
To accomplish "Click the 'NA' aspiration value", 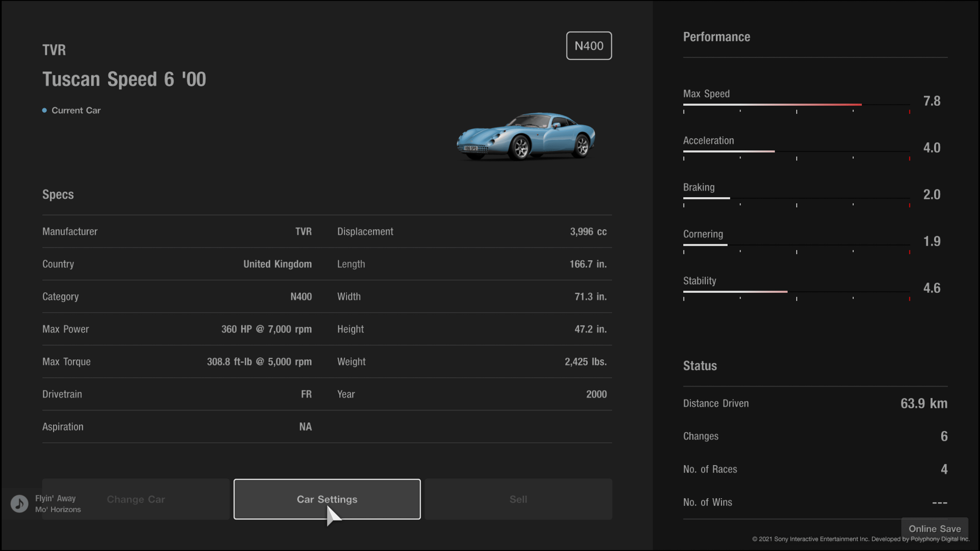I will point(305,427).
